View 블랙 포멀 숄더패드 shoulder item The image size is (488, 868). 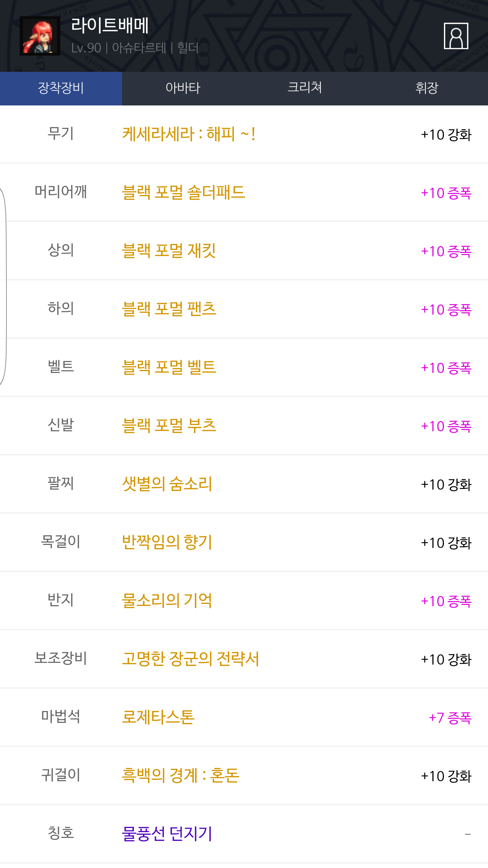[183, 193]
